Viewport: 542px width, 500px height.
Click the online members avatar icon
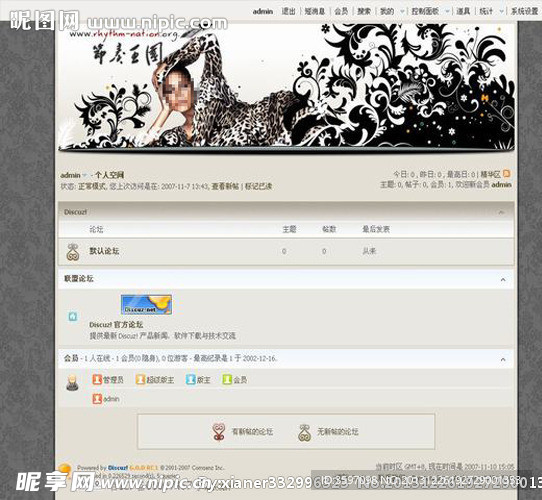[72, 382]
